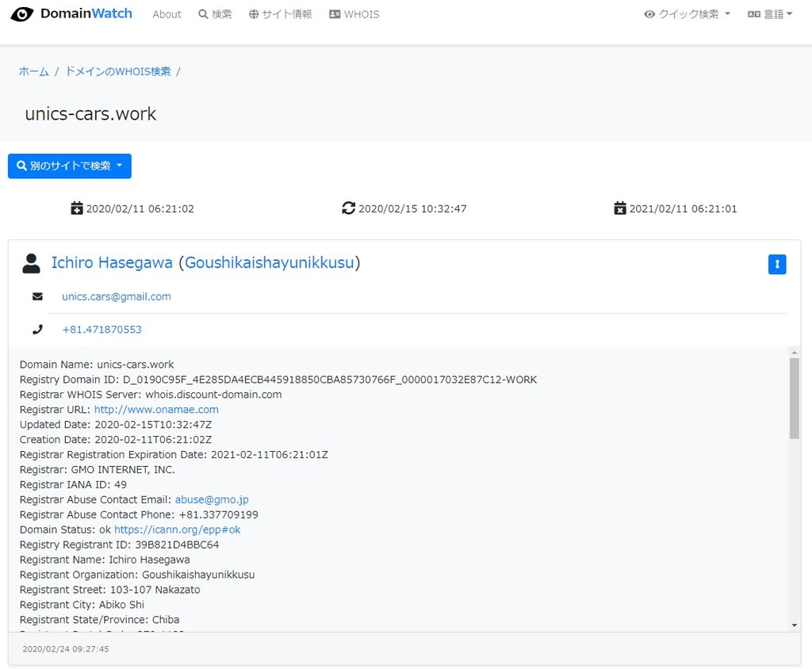Open the サイト情報 menu item
The width and height of the screenshot is (812, 669).
(x=280, y=14)
